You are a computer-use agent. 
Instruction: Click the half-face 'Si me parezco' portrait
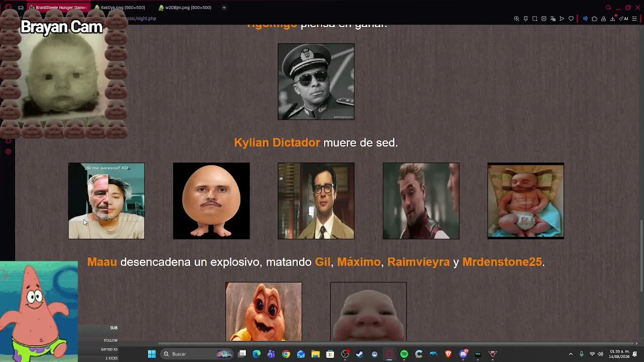pyautogui.click(x=107, y=201)
